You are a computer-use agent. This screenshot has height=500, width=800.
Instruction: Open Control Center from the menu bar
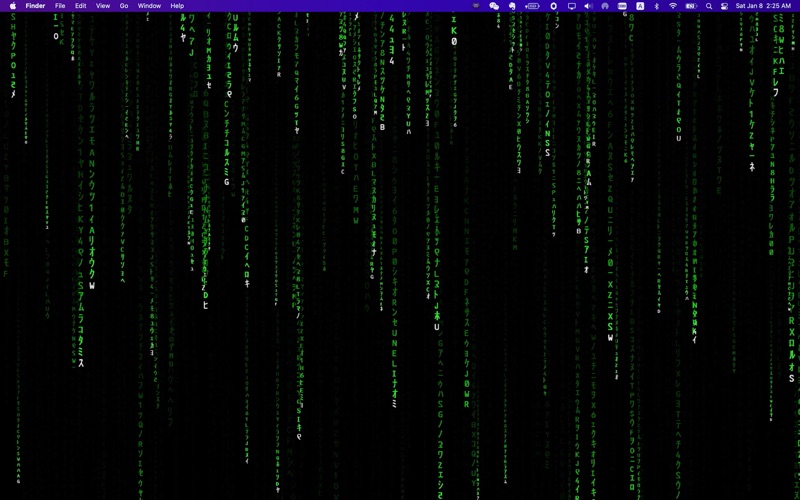[724, 6]
